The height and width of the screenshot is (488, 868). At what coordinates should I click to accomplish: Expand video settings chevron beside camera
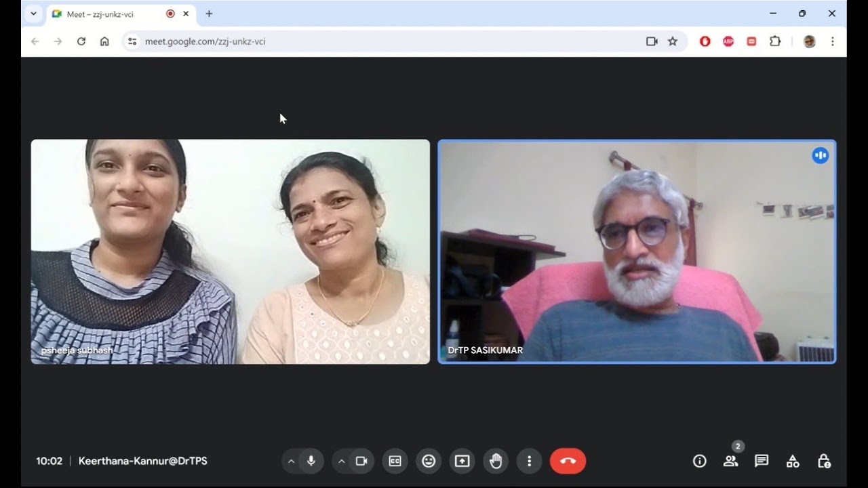click(x=341, y=461)
